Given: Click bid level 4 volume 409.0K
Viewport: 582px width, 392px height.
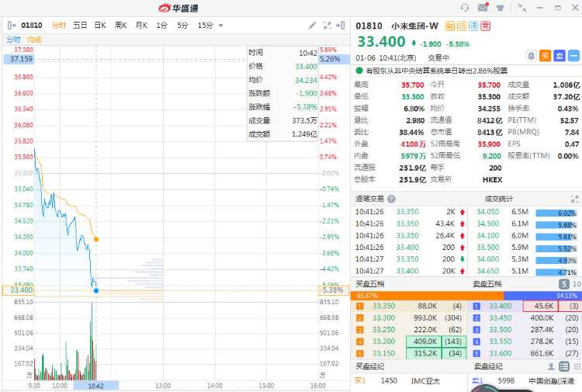Looking at the screenshot, I should 424,342.
